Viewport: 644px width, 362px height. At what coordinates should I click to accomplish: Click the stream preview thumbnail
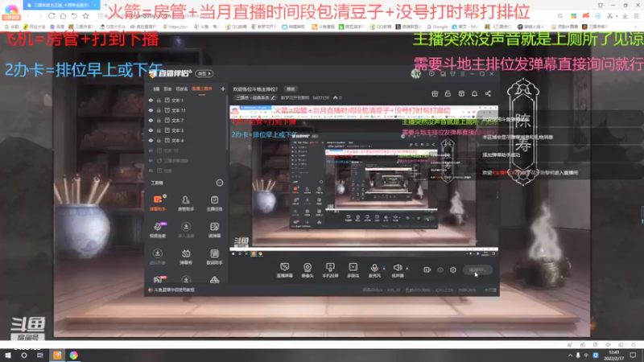pos(364,181)
